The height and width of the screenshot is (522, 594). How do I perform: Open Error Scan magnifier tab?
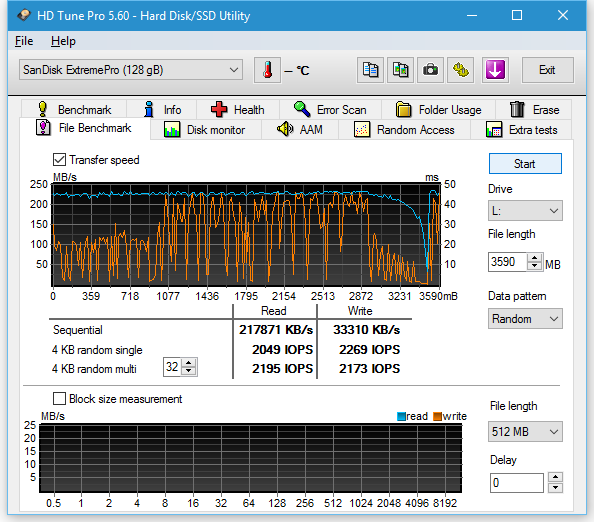click(330, 109)
